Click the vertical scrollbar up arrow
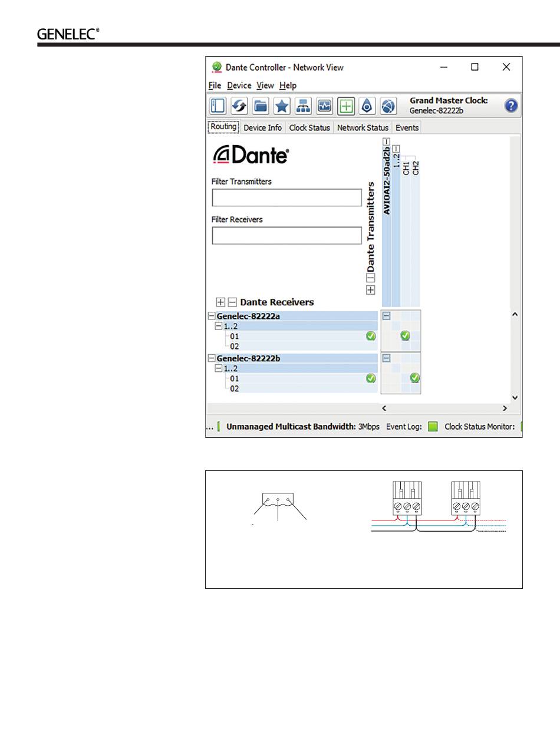Viewport: 560px width, 745px height. pyautogui.click(x=515, y=315)
